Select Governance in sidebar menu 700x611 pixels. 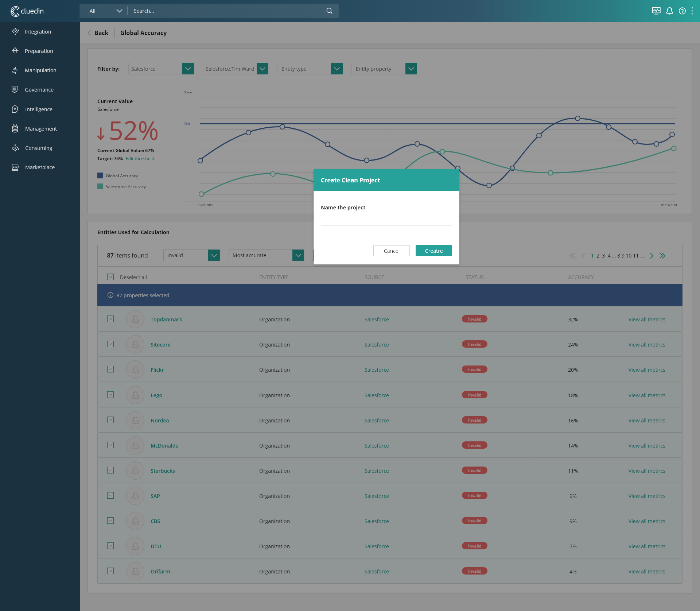click(x=39, y=90)
